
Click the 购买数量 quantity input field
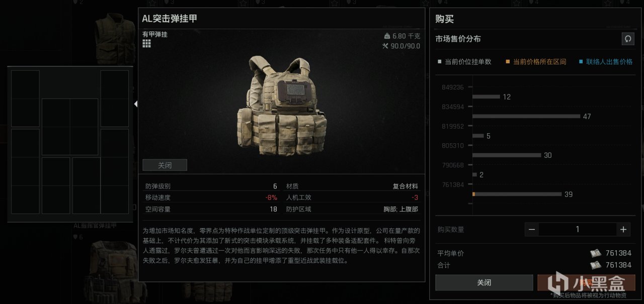click(578, 229)
